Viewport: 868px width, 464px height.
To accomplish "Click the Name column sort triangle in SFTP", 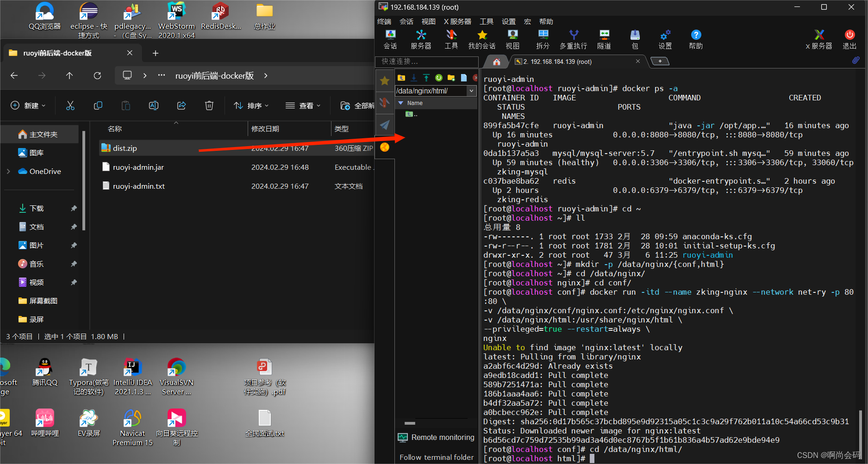I will [x=401, y=103].
